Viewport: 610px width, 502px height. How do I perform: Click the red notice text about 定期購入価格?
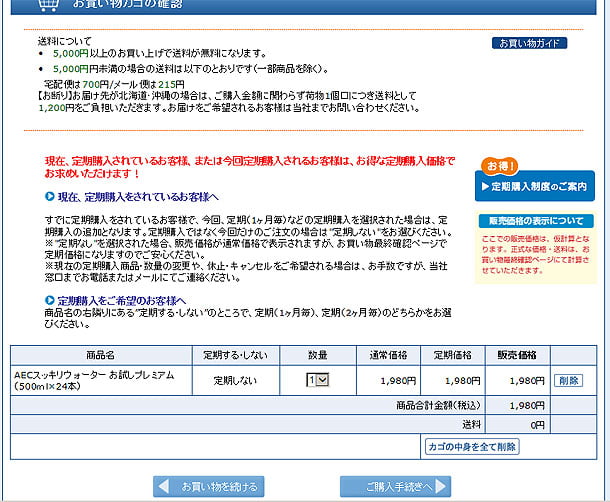pos(253,166)
